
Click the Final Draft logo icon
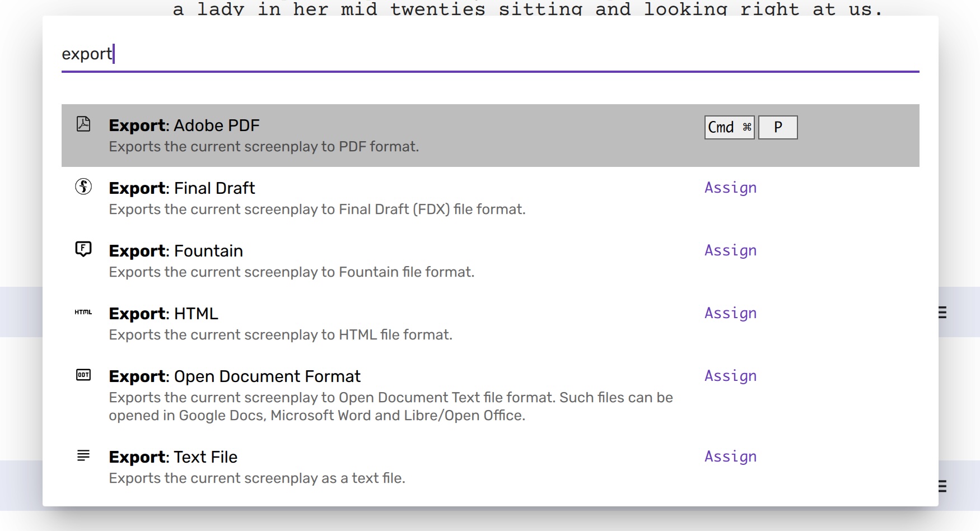tap(83, 187)
